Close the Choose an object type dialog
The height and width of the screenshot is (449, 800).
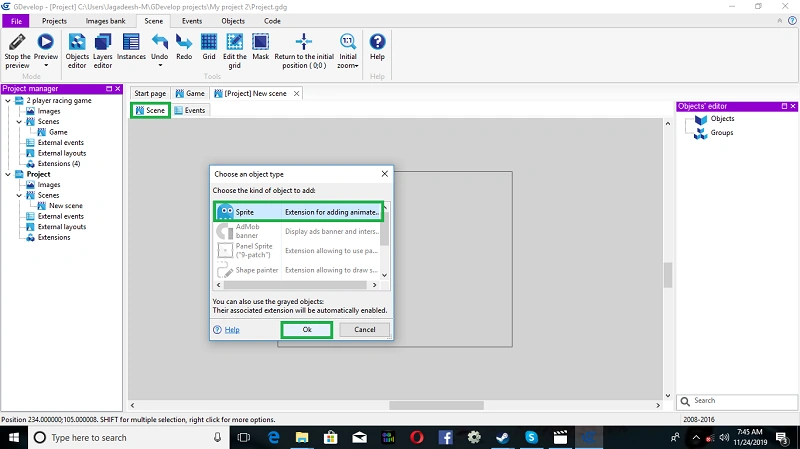[x=385, y=174]
